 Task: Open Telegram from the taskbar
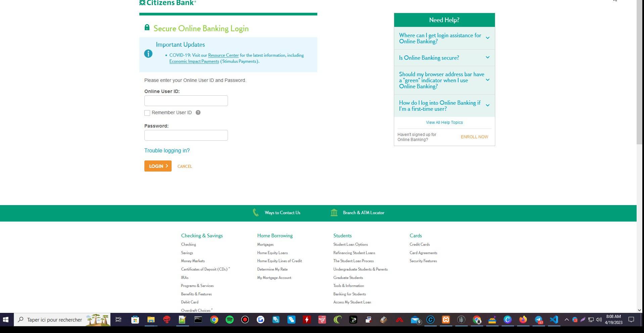click(539, 320)
